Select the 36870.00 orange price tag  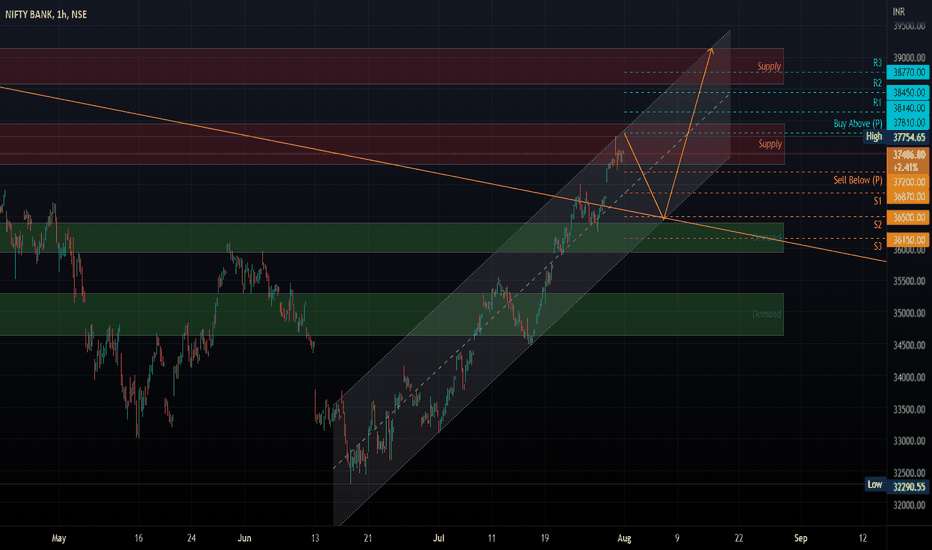pos(908,197)
